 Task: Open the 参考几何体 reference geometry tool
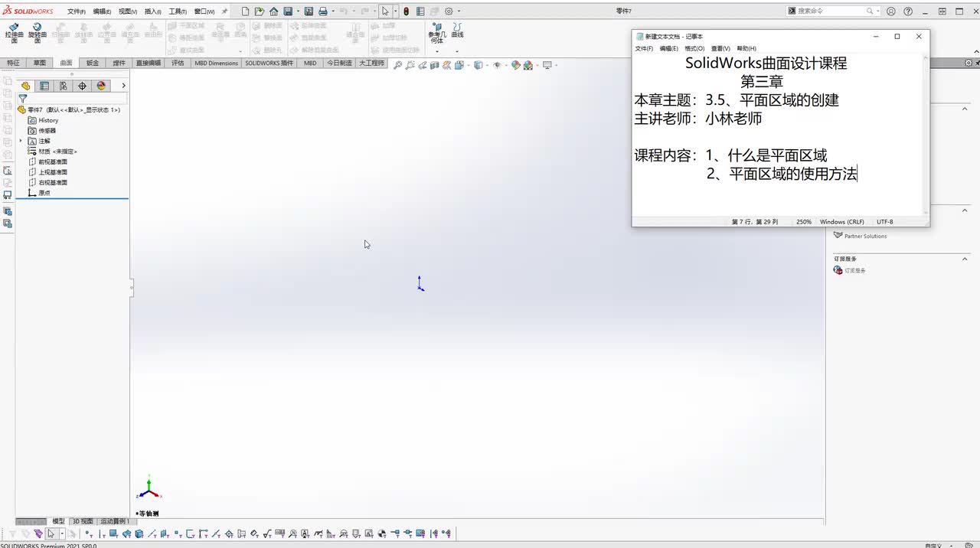click(x=436, y=33)
